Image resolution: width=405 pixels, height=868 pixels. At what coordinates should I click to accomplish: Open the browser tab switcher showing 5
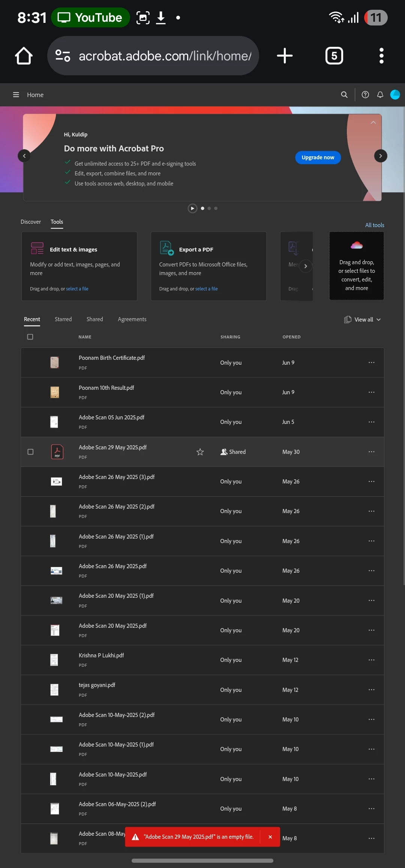(334, 56)
